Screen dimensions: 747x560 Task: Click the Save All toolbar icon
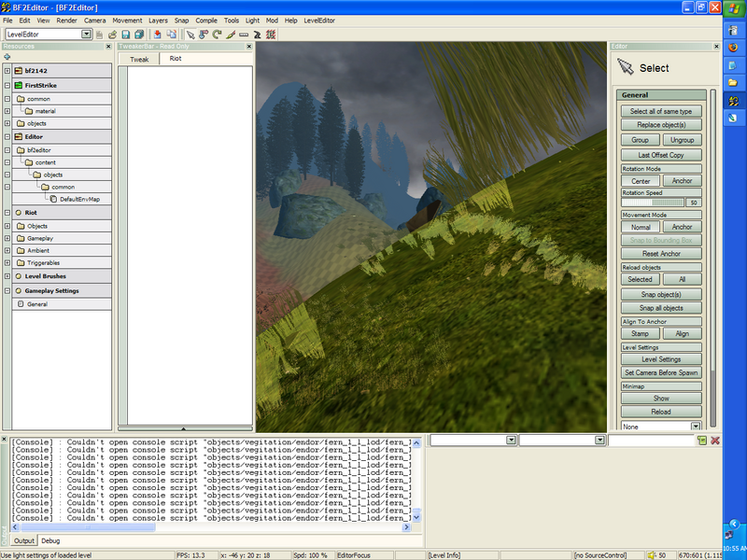(139, 35)
